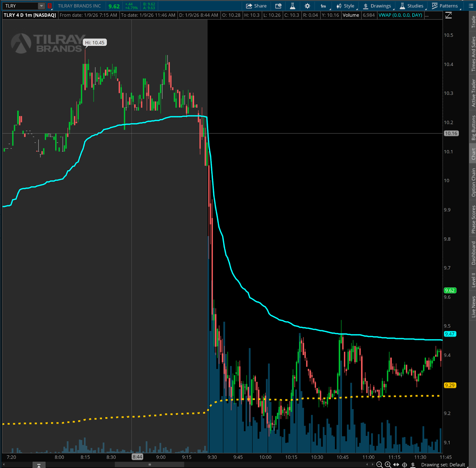The width and height of the screenshot is (476, 468).
Task: Zoom in using the magnifier plus icon
Action: pos(388,465)
